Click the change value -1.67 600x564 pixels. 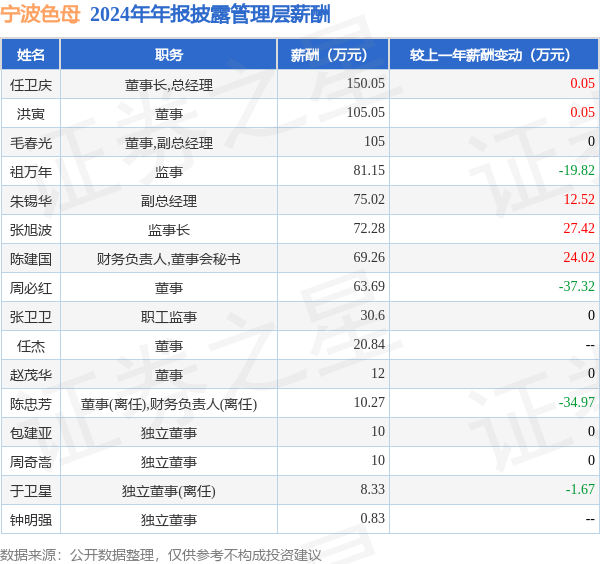[x=580, y=489]
